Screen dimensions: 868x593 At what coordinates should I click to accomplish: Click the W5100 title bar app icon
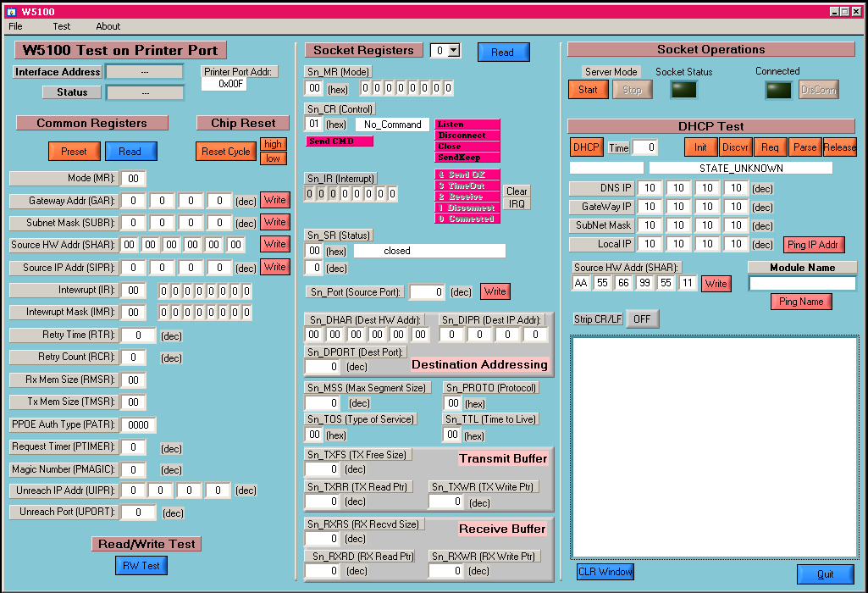tap(10, 11)
